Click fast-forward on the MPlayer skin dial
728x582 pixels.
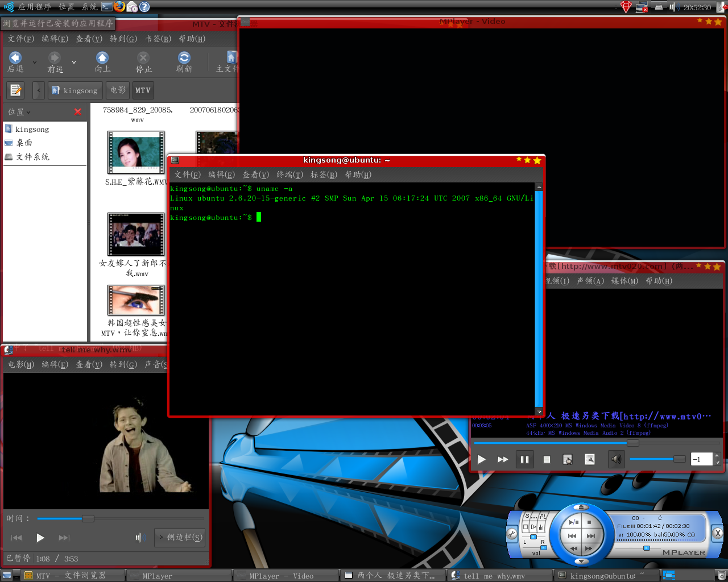589,548
